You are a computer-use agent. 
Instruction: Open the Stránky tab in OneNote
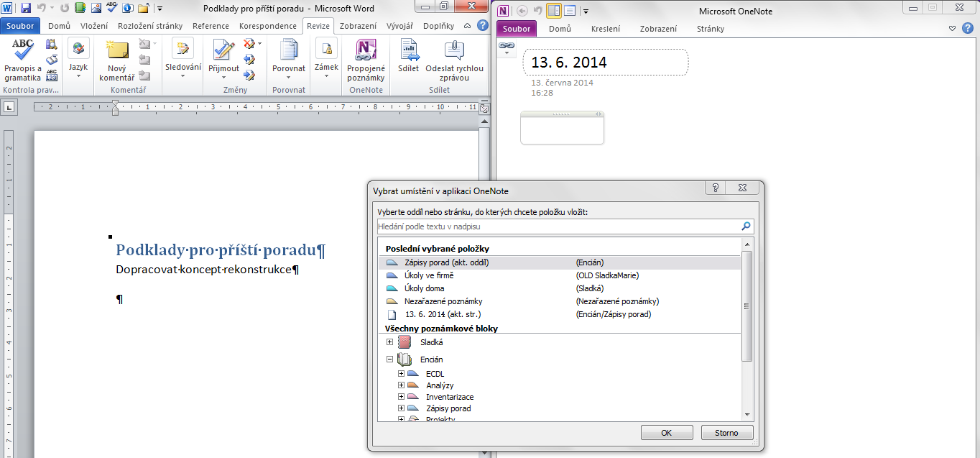coord(711,29)
